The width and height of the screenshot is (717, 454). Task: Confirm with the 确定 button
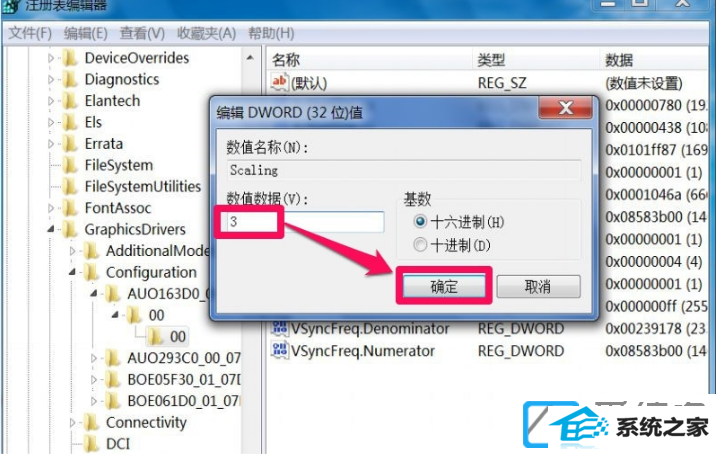[x=444, y=287]
